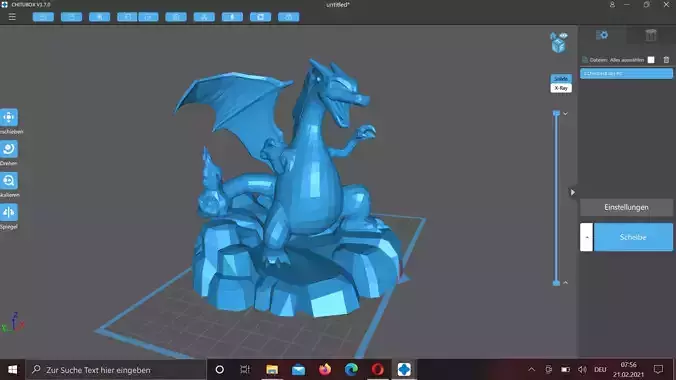
Task: Open the support pillar tab
Action: [651, 35]
